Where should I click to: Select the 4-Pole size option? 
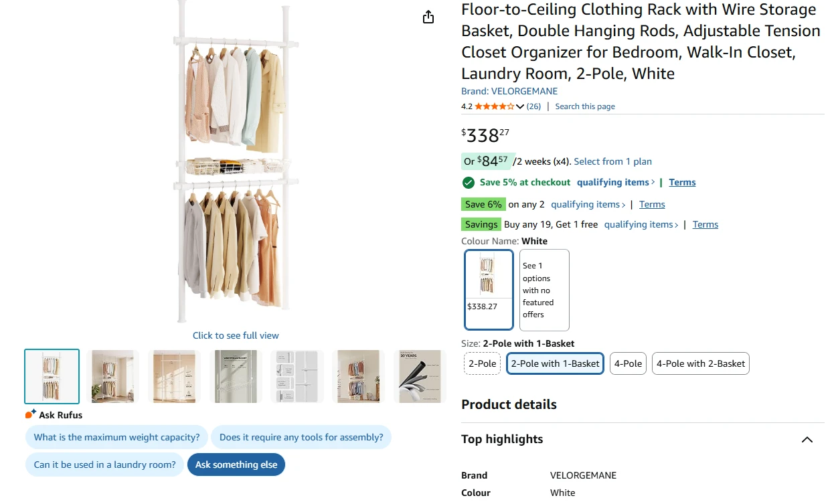click(x=628, y=363)
